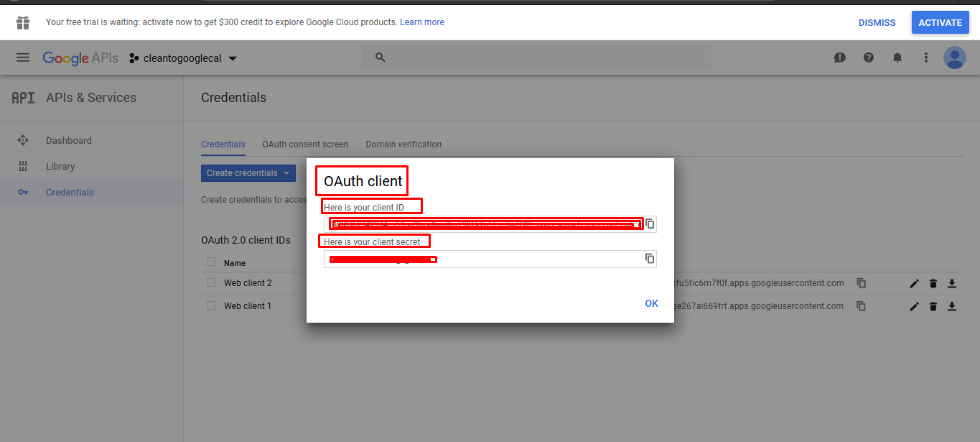980x442 pixels.
Task: Edit Web client 2 with pencil icon
Action: pos(915,283)
